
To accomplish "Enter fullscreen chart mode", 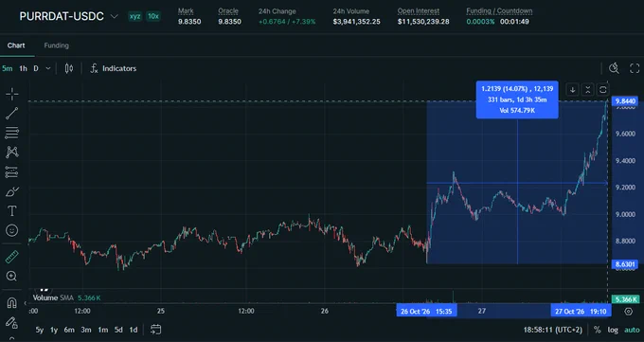I will point(635,68).
